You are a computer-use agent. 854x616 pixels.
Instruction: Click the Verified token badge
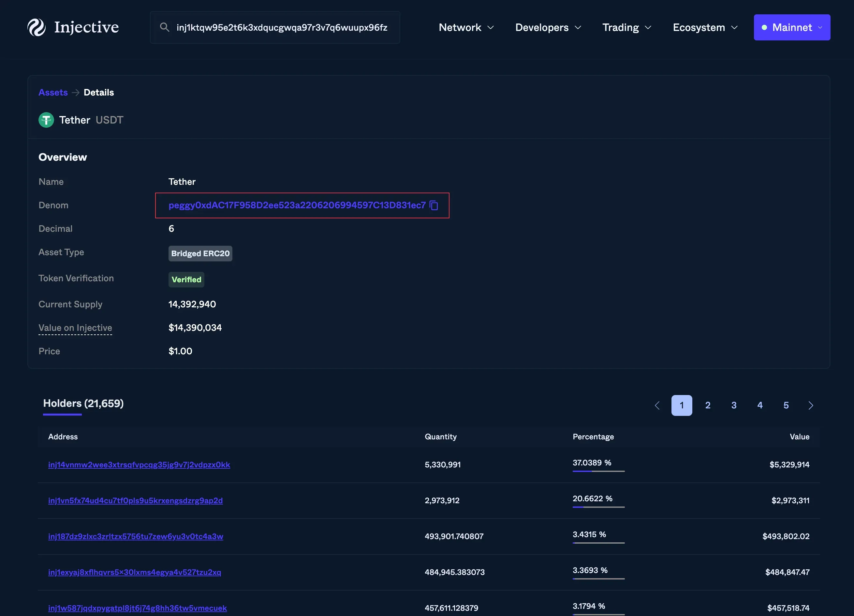tap(186, 280)
